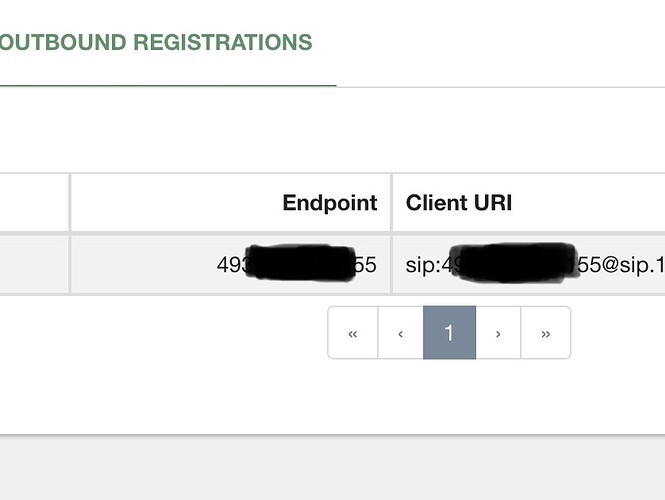Viewport: 665px width, 500px height.
Task: Click the "@sip.1" text in Client URI
Action: pos(630,266)
